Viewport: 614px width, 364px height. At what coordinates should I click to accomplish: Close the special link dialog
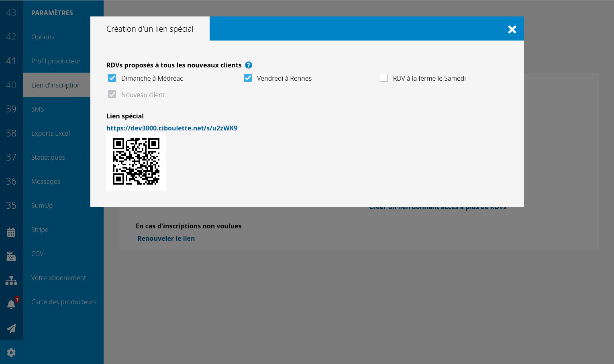[512, 29]
